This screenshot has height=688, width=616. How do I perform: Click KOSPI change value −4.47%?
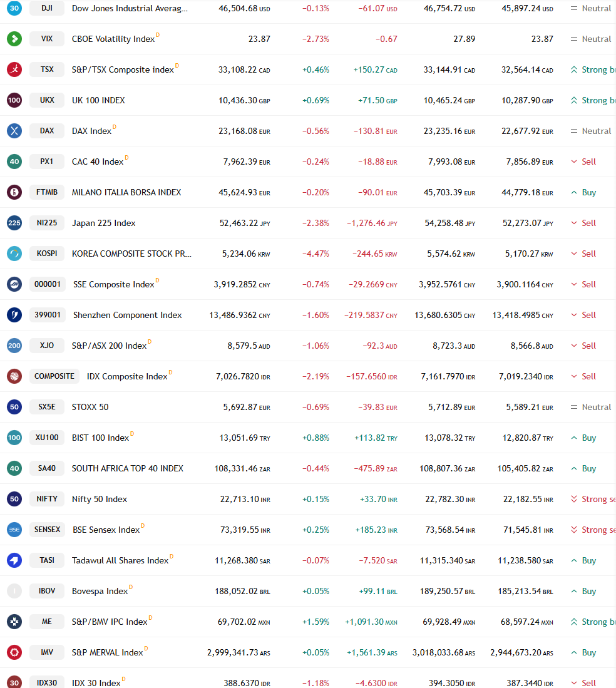point(316,254)
